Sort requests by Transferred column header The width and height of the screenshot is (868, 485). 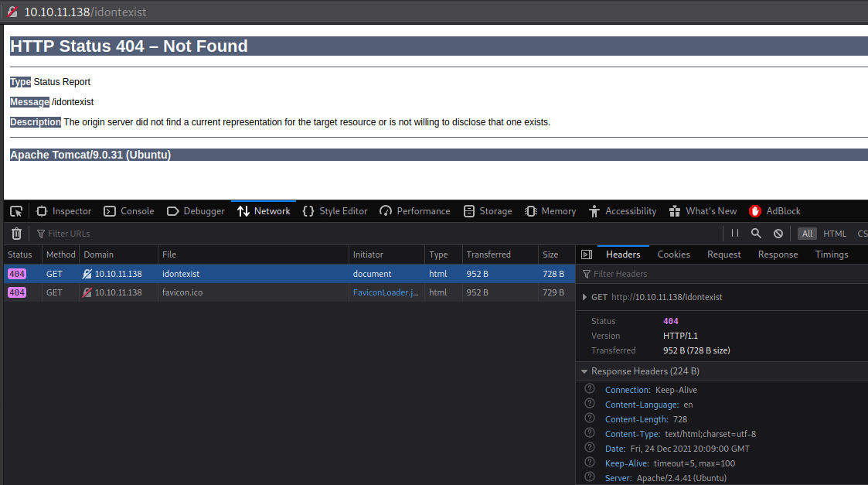[x=488, y=254]
